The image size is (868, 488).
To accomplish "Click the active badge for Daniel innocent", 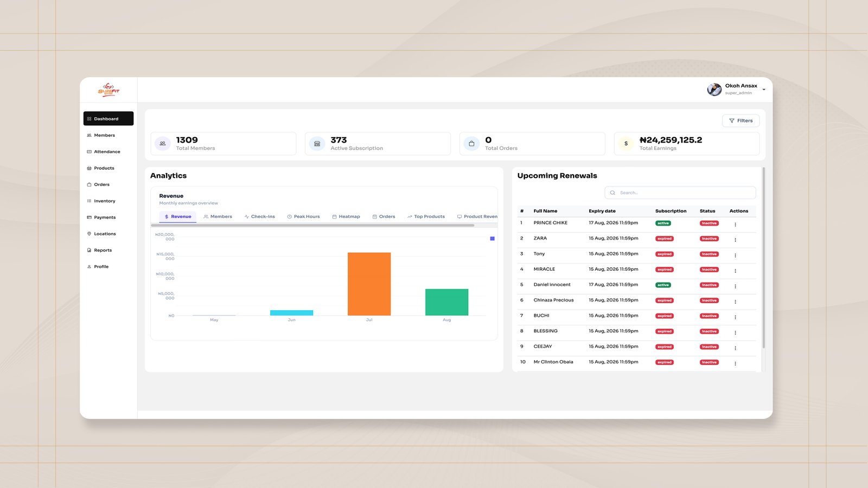I will pos(663,285).
